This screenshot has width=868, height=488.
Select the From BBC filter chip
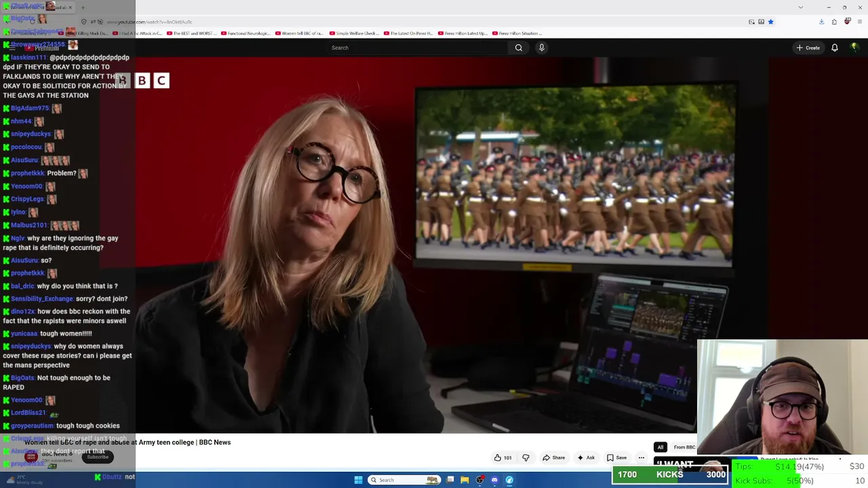click(684, 447)
